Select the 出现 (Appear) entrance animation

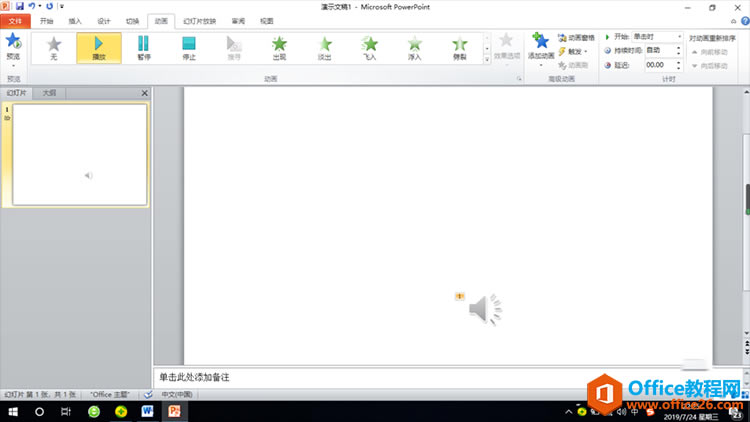pos(280,48)
